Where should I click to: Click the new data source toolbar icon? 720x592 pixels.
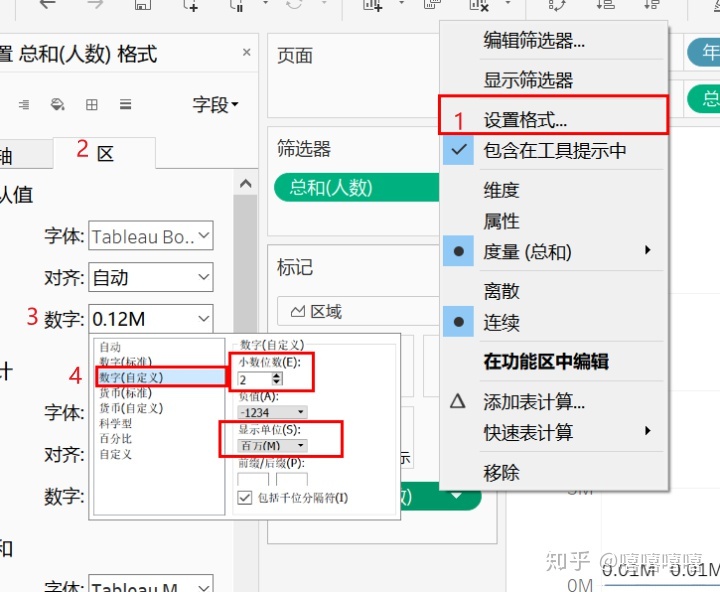coord(191,5)
